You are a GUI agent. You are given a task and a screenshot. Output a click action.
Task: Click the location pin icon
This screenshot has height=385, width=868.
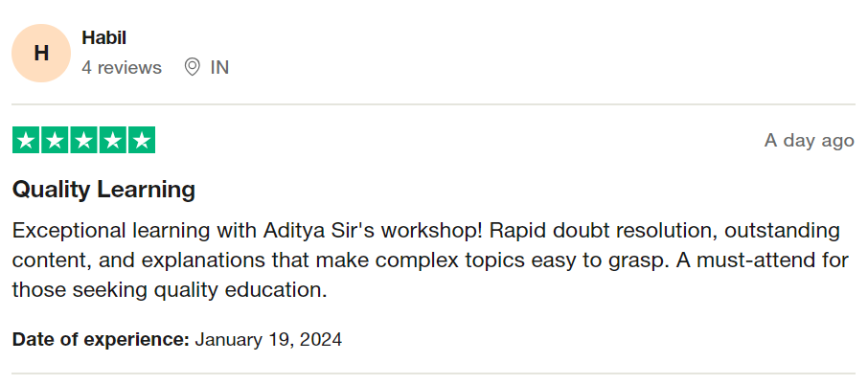point(192,67)
